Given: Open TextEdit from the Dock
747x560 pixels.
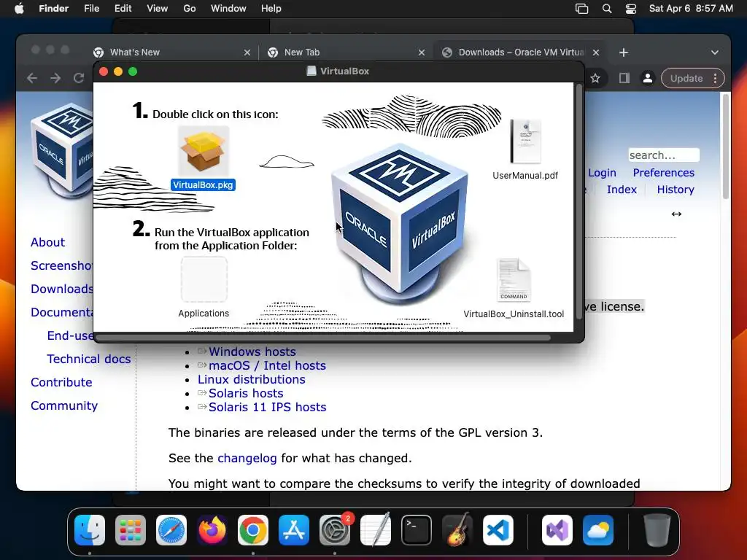Looking at the screenshot, I should [376, 530].
